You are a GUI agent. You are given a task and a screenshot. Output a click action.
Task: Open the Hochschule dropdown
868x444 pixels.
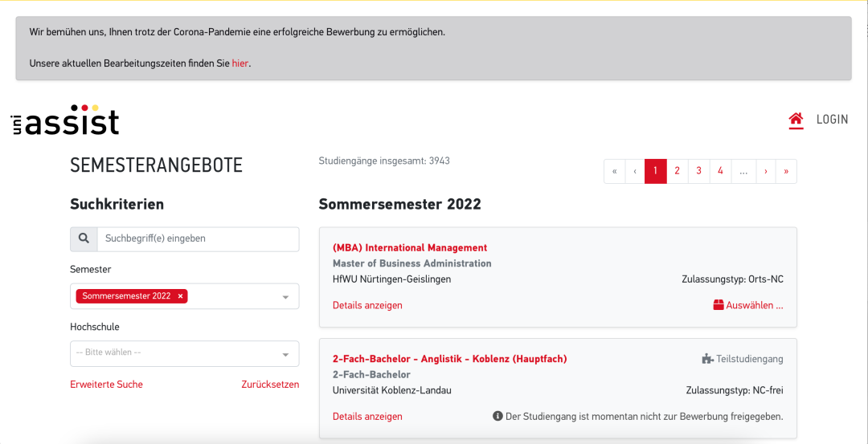[x=184, y=353]
